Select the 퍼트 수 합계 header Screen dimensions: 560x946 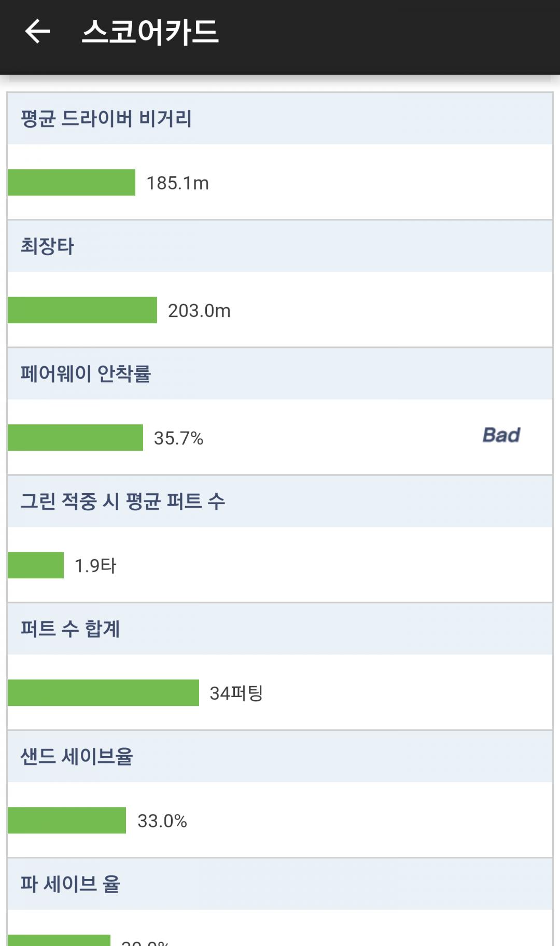tap(71, 629)
